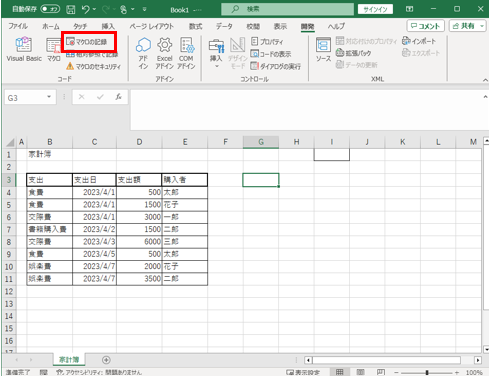Switch to Page Break Preview
489x376 pixels.
point(381,372)
